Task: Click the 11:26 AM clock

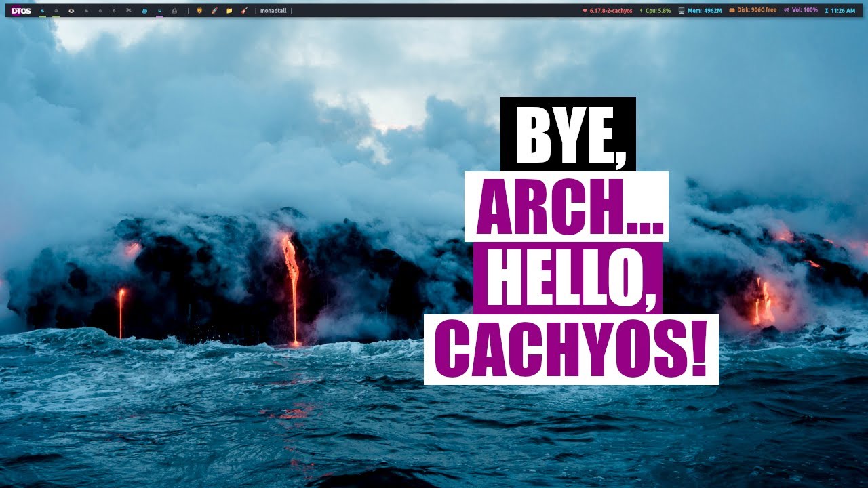Action: [840, 11]
